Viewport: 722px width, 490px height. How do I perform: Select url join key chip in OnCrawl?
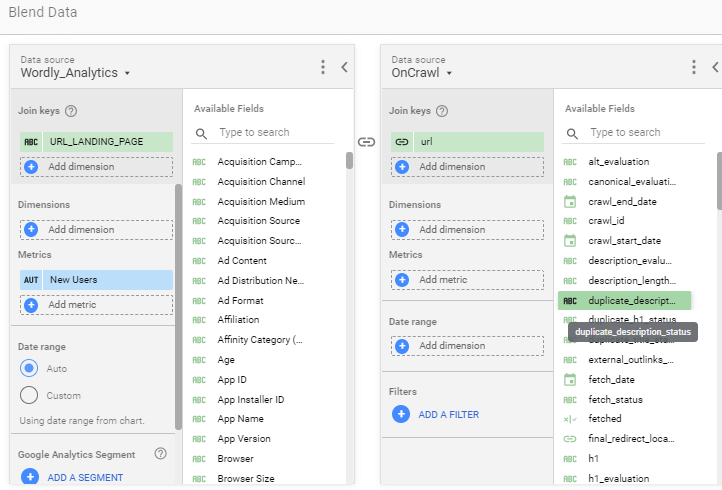click(467, 142)
